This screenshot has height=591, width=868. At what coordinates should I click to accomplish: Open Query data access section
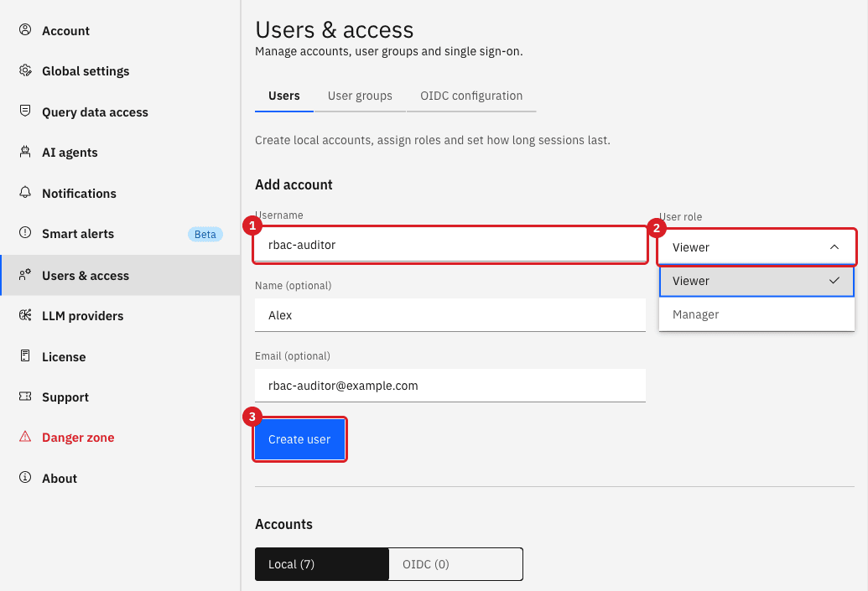pos(120,111)
